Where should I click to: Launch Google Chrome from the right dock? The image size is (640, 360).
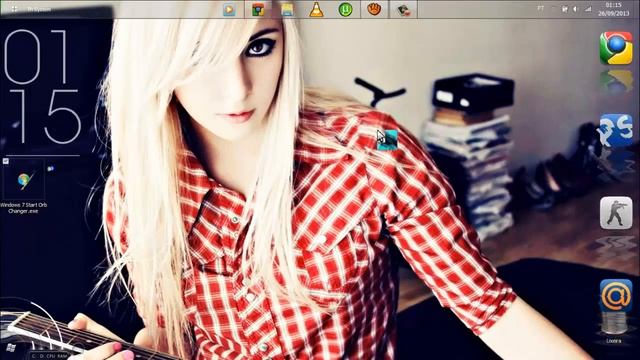pos(616,48)
